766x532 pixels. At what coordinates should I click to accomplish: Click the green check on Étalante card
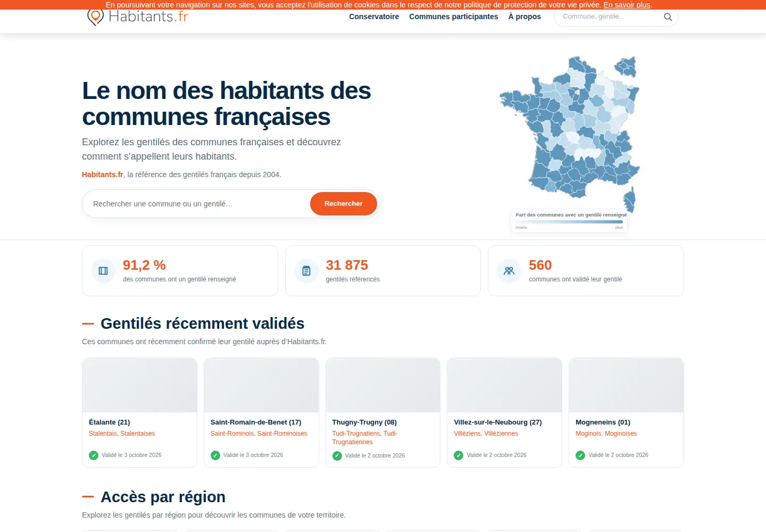pyautogui.click(x=94, y=455)
